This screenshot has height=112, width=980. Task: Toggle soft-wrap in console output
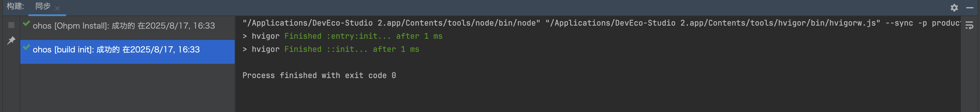[x=969, y=25]
